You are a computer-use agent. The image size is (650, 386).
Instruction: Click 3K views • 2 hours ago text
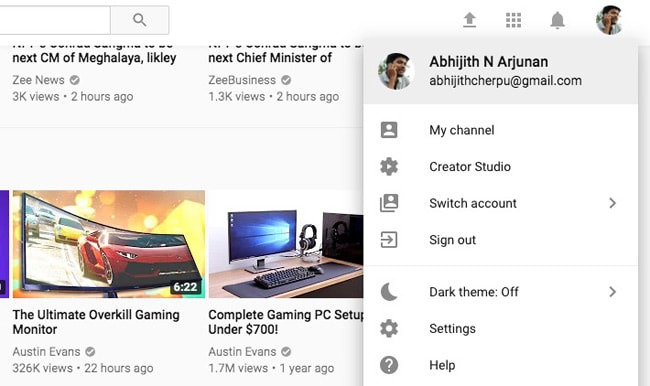click(73, 96)
